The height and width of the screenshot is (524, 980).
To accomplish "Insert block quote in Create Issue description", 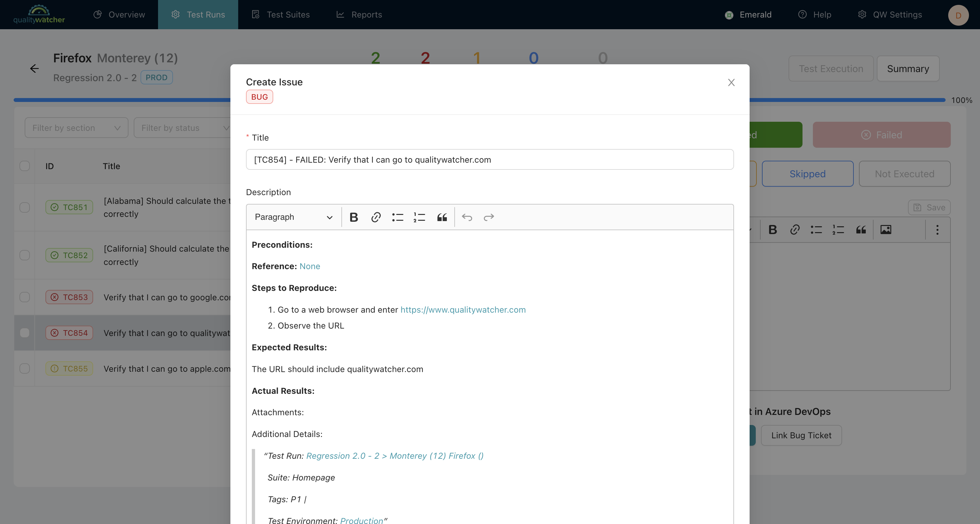I will [x=441, y=217].
